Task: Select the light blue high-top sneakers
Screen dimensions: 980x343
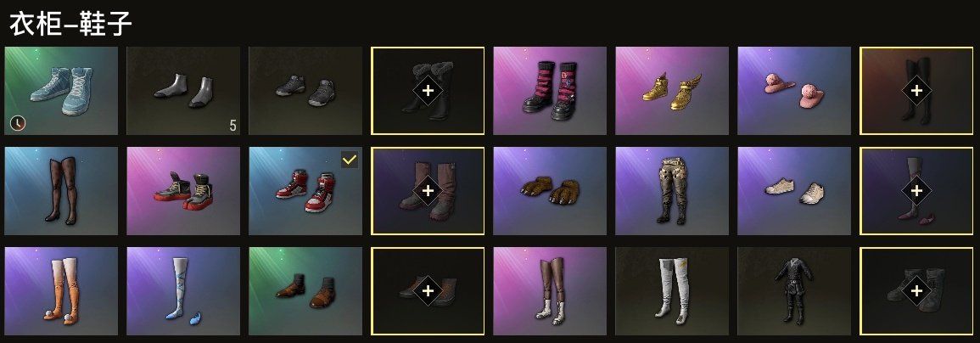Action: (x=60, y=91)
